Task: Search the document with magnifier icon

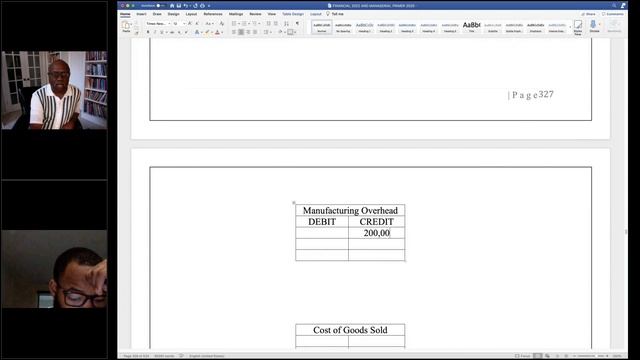Action: click(x=614, y=5)
